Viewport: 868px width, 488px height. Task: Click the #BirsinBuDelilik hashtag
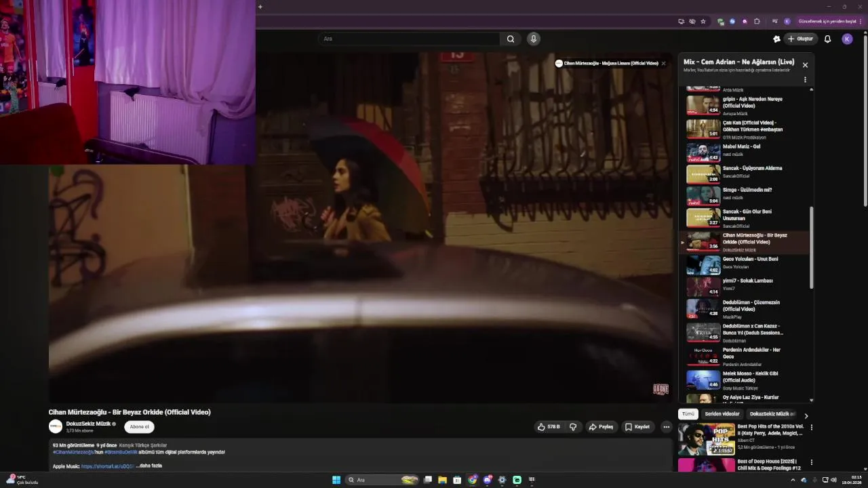pyautogui.click(x=121, y=452)
